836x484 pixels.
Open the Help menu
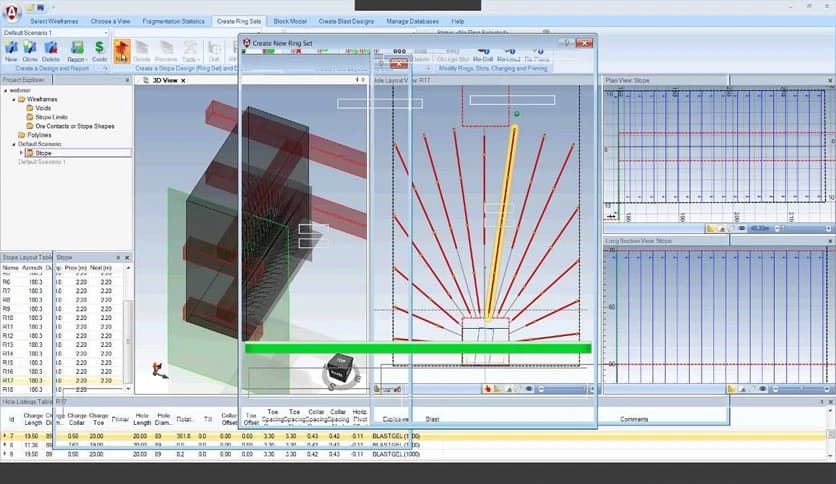tap(457, 21)
